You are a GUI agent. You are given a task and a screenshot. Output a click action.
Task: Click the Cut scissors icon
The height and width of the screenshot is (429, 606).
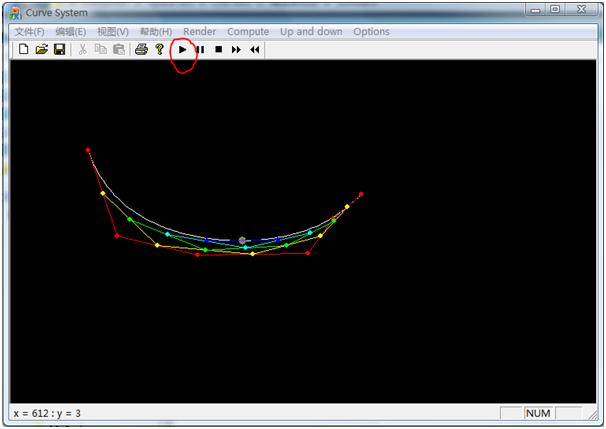(x=82, y=49)
